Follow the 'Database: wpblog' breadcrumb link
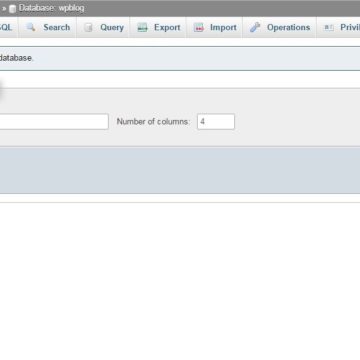 coord(52,8)
